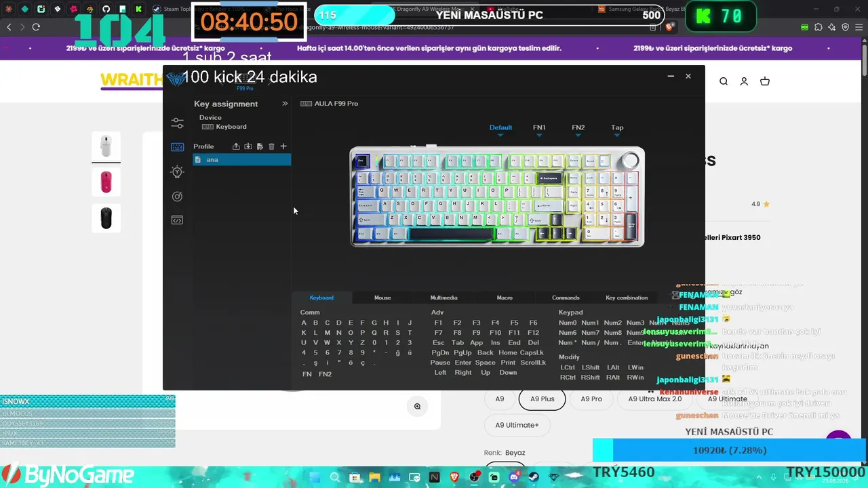Add a new profile with plus icon
The height and width of the screenshot is (488, 868).
coord(283,146)
